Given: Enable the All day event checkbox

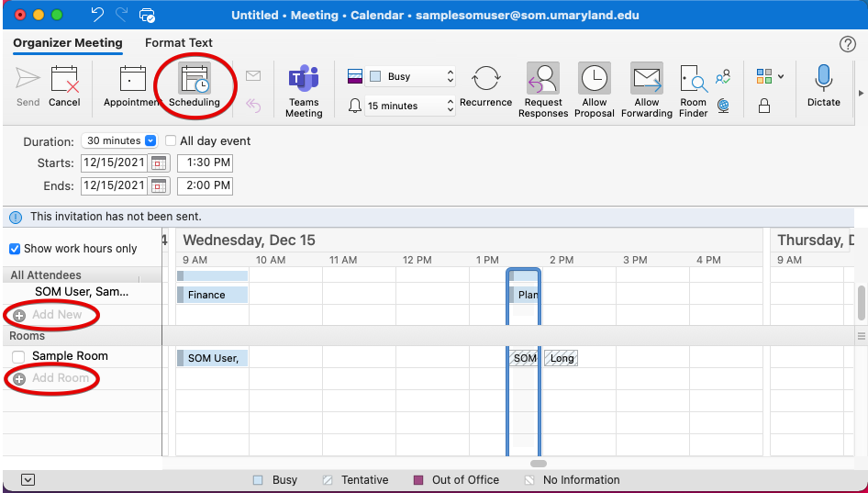Looking at the screenshot, I should tap(171, 141).
